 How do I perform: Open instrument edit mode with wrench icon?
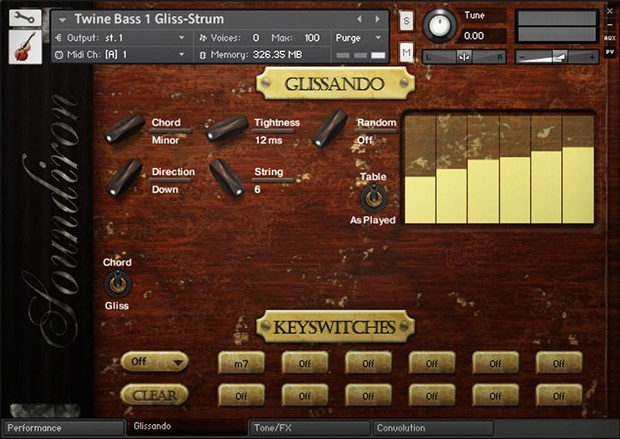[x=25, y=18]
